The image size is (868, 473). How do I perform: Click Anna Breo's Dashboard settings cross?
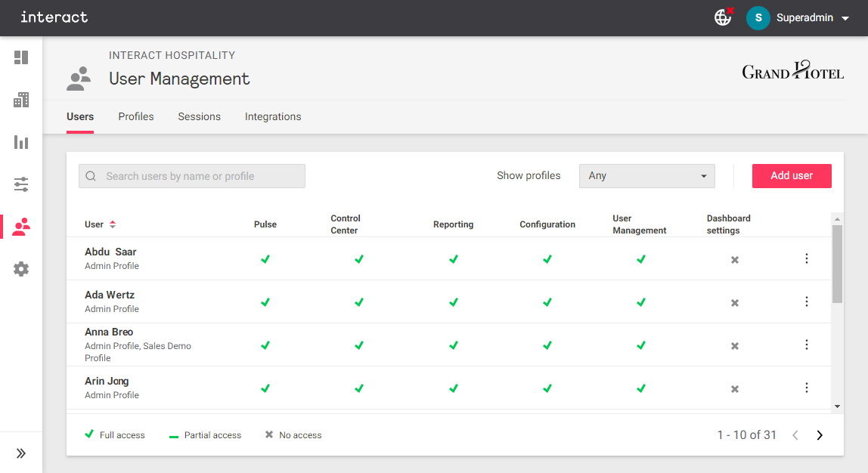pyautogui.click(x=735, y=346)
